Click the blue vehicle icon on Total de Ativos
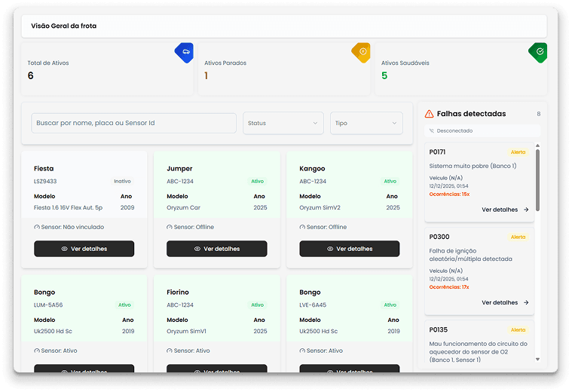The height and width of the screenshot is (392, 572). tap(185, 52)
